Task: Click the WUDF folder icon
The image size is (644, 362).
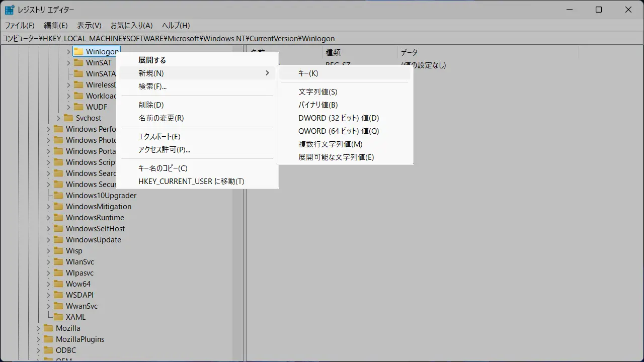Action: pos(78,107)
